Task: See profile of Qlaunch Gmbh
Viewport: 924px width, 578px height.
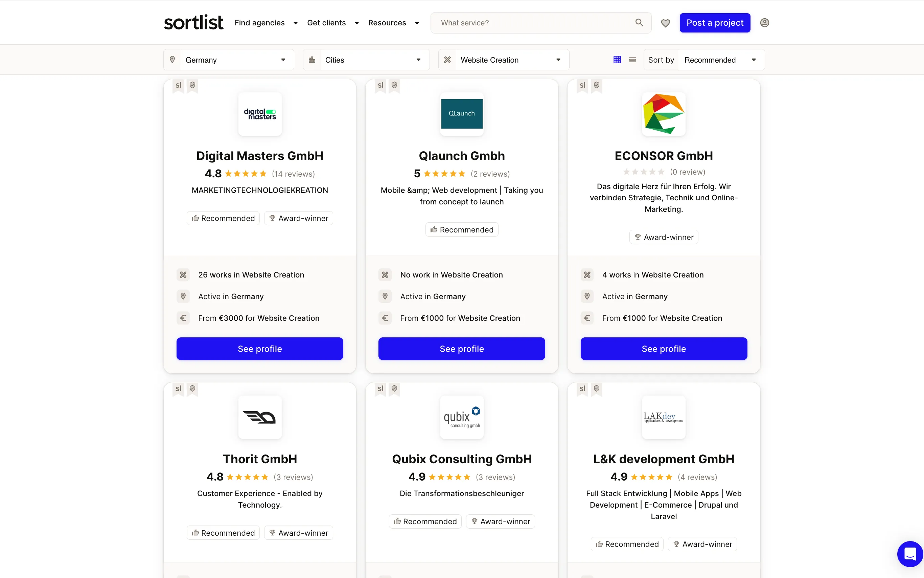Action: [461, 349]
